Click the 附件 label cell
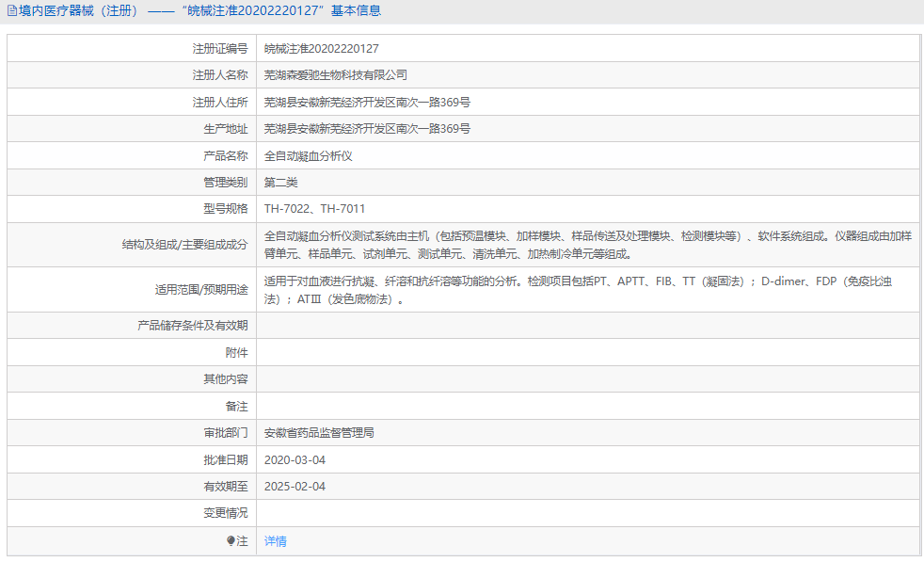 click(132, 353)
